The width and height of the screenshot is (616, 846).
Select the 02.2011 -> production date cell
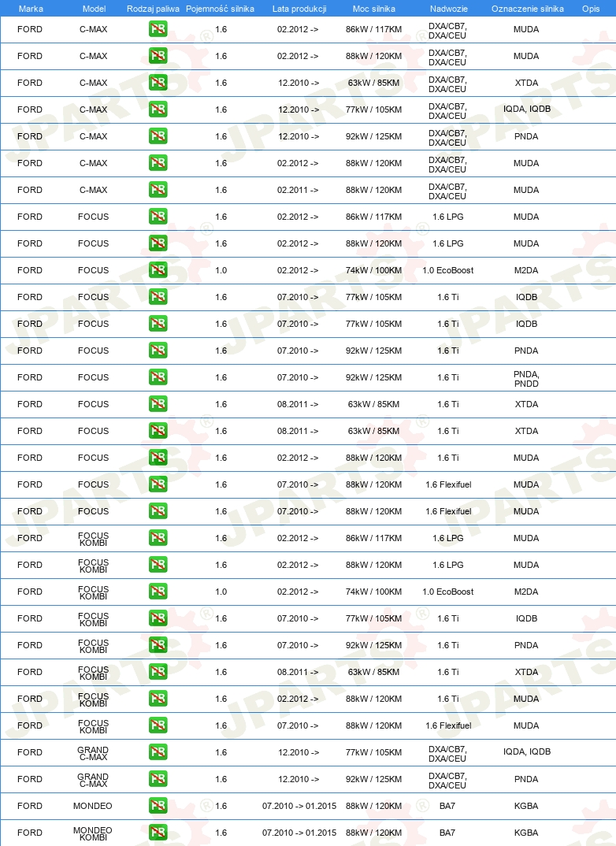tap(298, 190)
